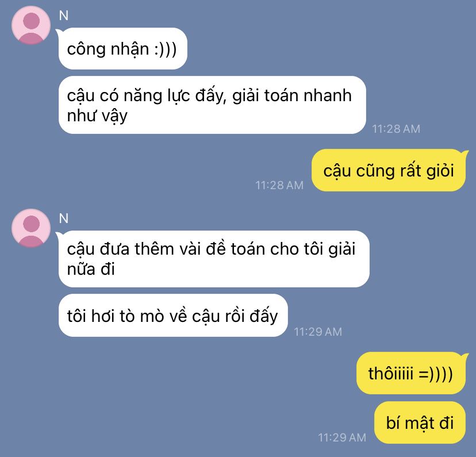Viewport: 476px width, 457px height.
Task: Select the 'công nhận :)))' message bubble
Action: tap(122, 49)
